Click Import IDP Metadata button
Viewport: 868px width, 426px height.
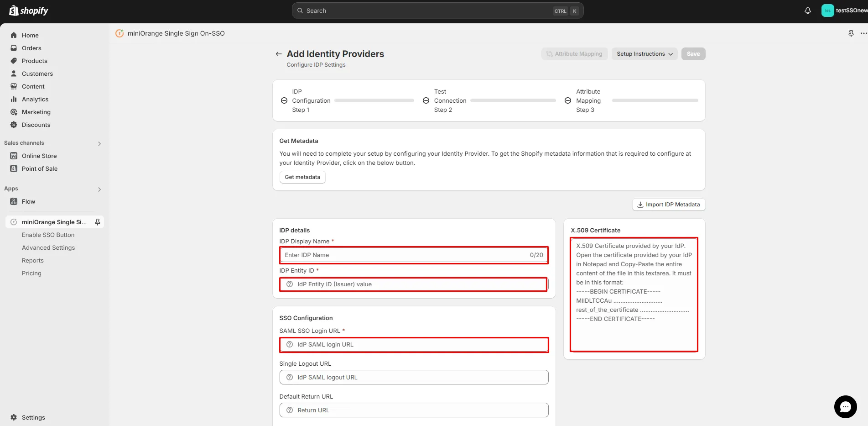[669, 205]
